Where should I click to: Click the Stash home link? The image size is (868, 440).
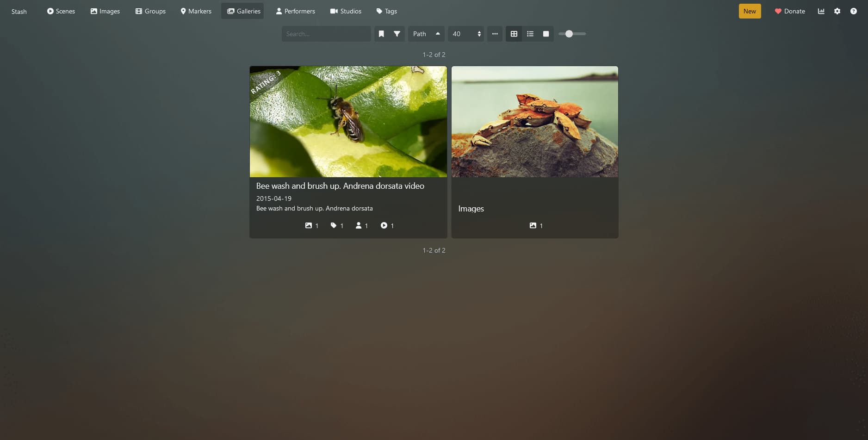[x=19, y=11]
